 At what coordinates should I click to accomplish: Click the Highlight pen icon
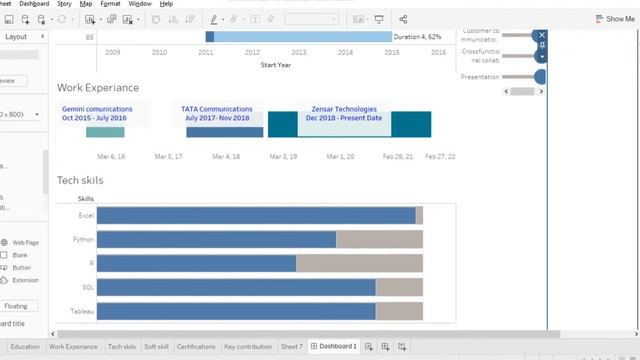point(213,19)
